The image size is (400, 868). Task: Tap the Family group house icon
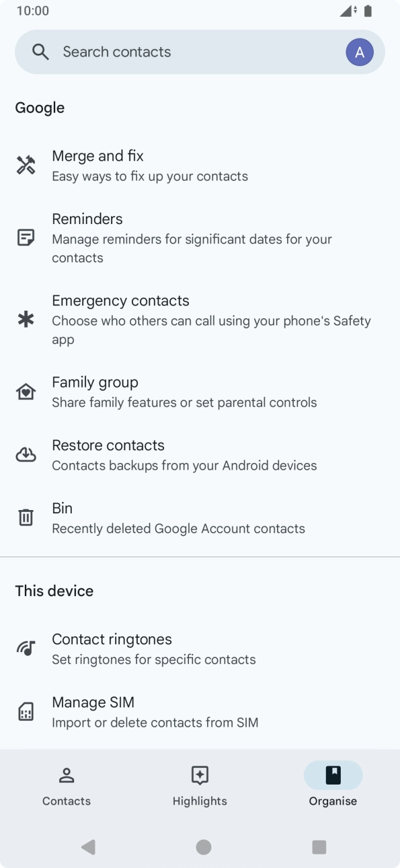tap(26, 392)
